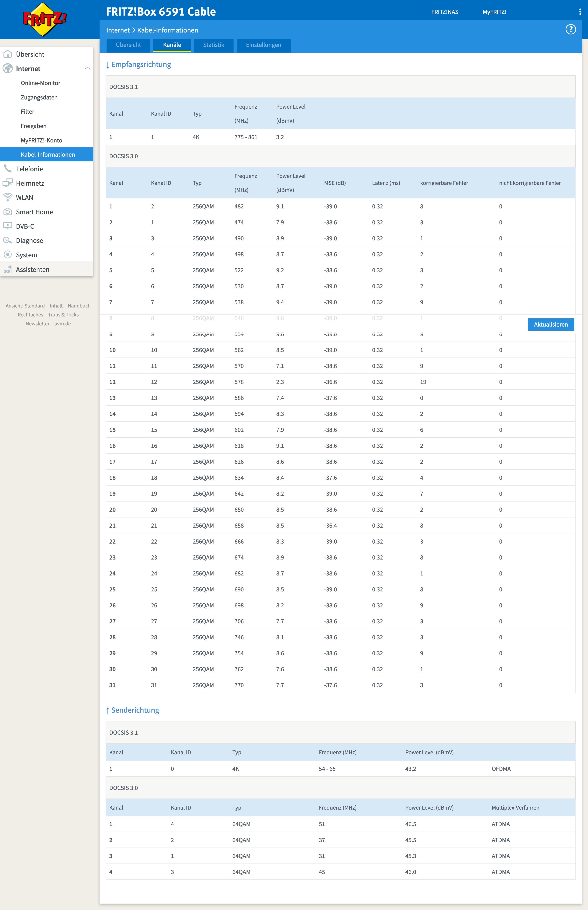Click the System gear icon
The width and height of the screenshot is (588, 910).
tap(8, 254)
